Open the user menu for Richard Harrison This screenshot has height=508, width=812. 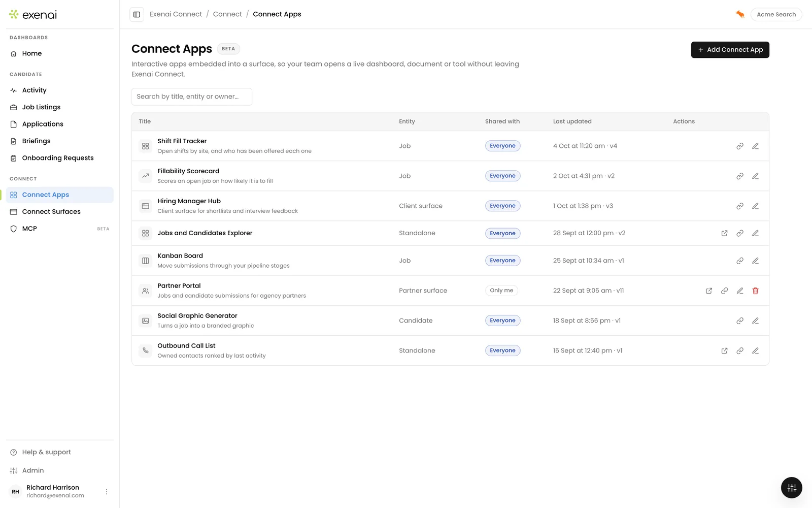coord(106,492)
